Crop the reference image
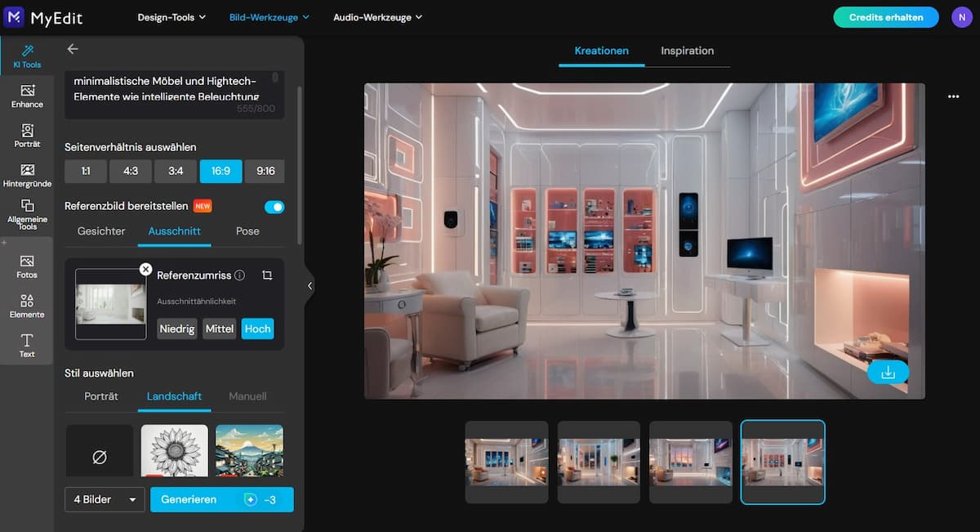The height and width of the screenshot is (532, 980). pos(267,275)
